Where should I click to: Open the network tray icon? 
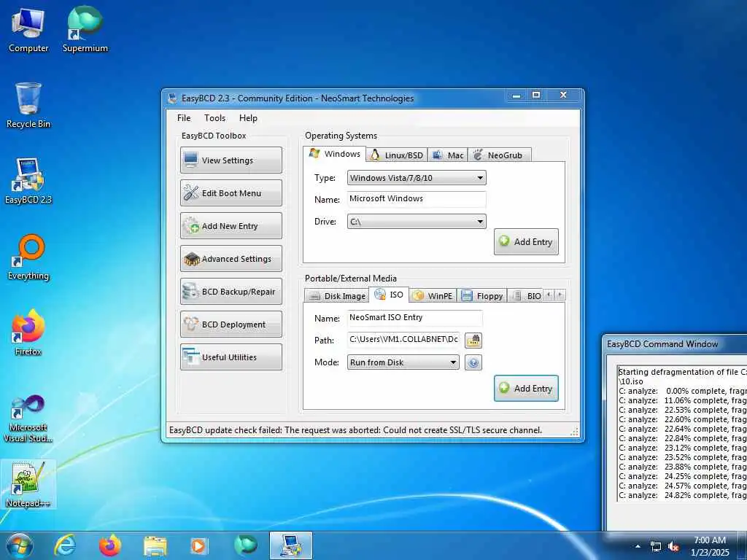[x=656, y=546]
